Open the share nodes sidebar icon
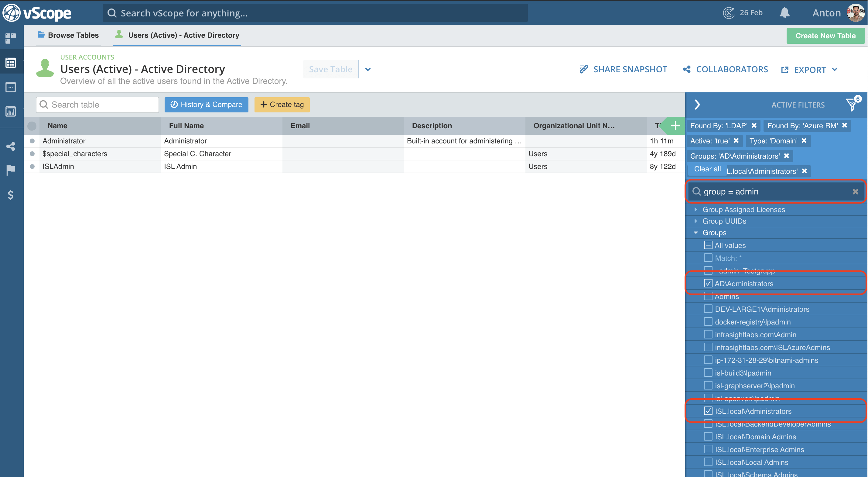 click(10, 146)
